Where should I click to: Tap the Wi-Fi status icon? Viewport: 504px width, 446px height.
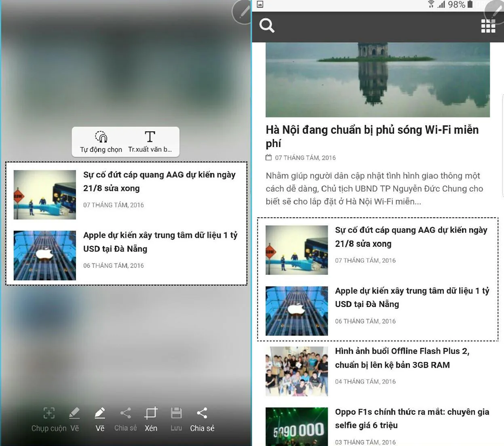[431, 4]
